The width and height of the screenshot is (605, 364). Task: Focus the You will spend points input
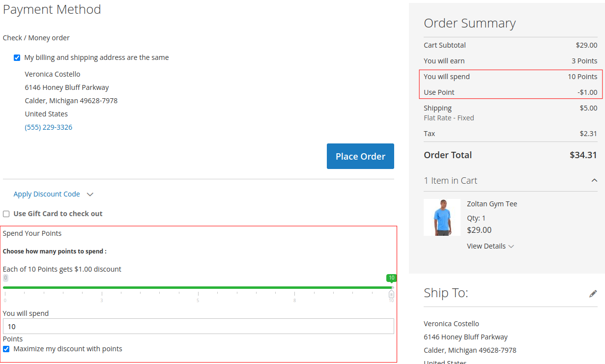[x=199, y=326]
